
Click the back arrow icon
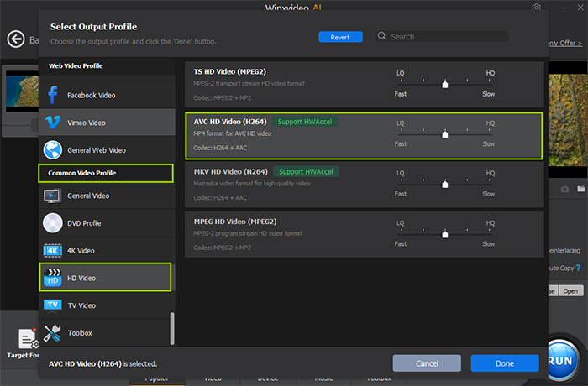(16, 39)
